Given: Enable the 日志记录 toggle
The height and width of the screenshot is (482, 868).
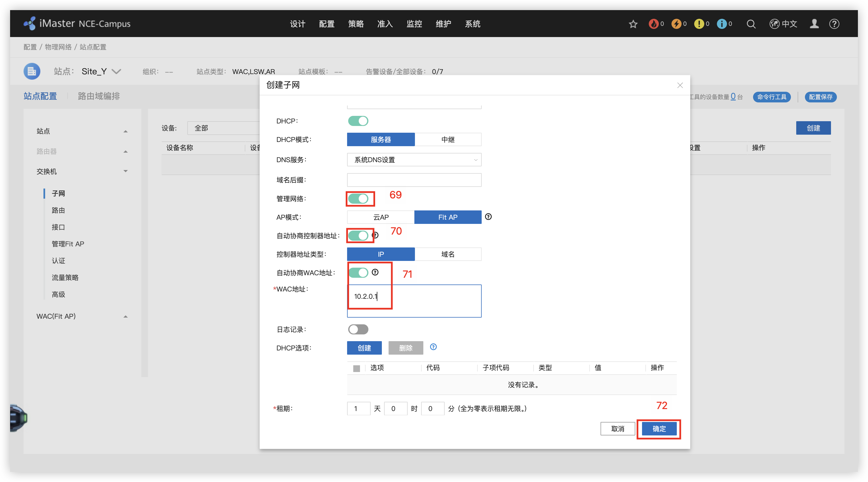Looking at the screenshot, I should [358, 330].
